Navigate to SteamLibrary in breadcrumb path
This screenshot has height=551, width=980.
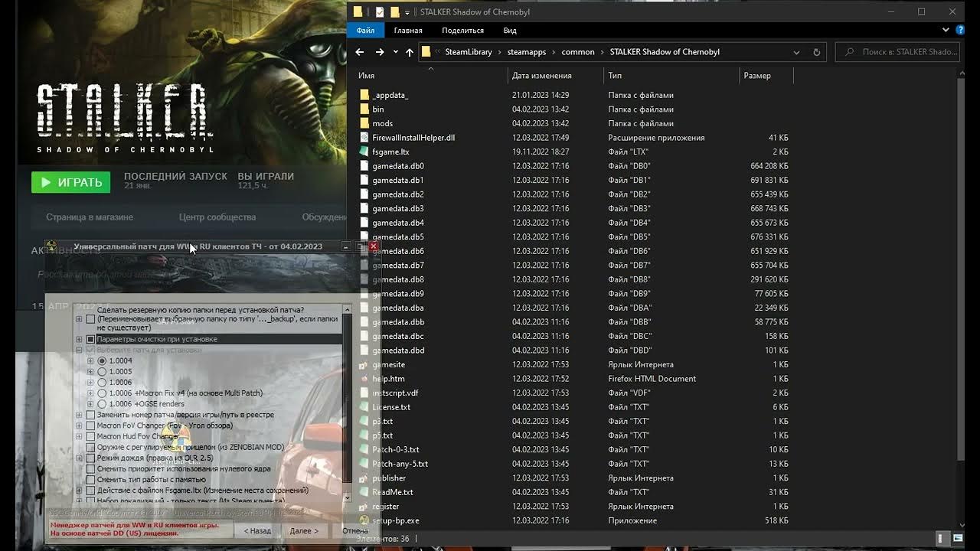click(469, 52)
